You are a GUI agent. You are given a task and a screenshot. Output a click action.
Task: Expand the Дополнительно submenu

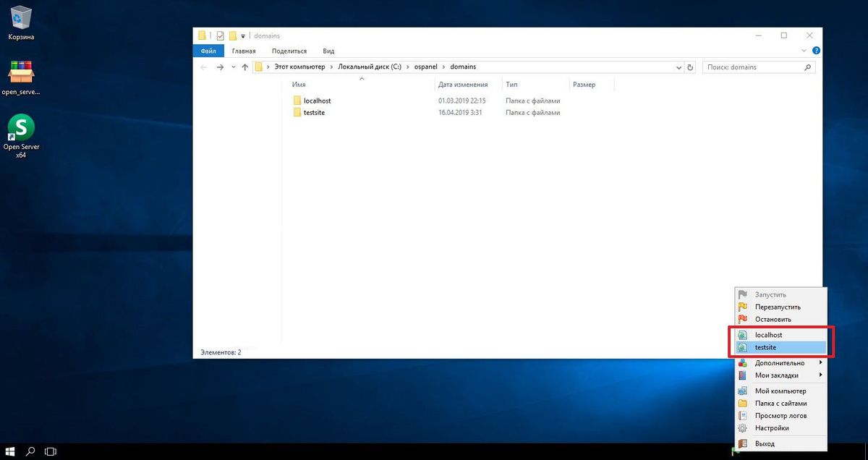(x=780, y=363)
